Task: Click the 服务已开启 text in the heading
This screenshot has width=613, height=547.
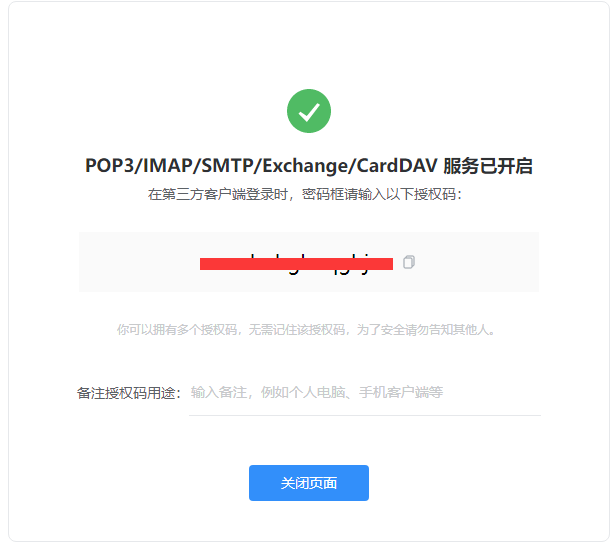Action: point(488,166)
